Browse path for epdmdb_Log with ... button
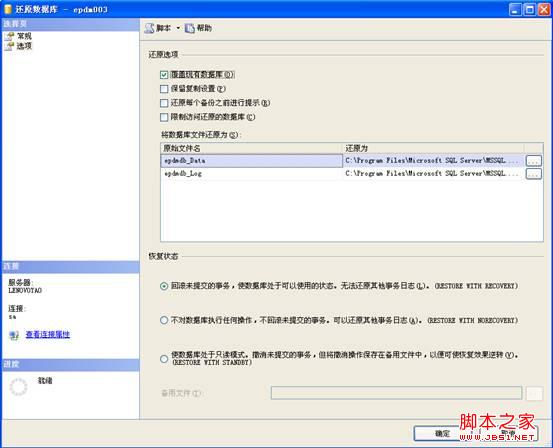 pyautogui.click(x=534, y=174)
